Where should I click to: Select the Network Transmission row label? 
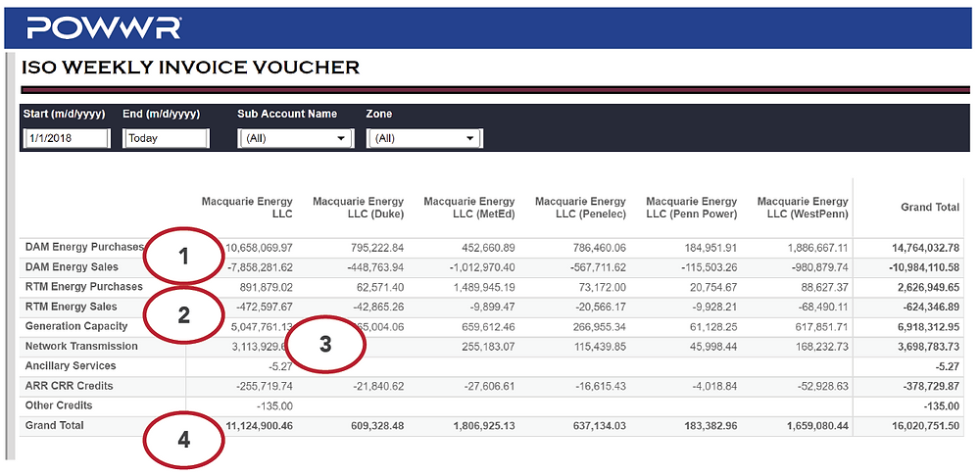coord(81,347)
